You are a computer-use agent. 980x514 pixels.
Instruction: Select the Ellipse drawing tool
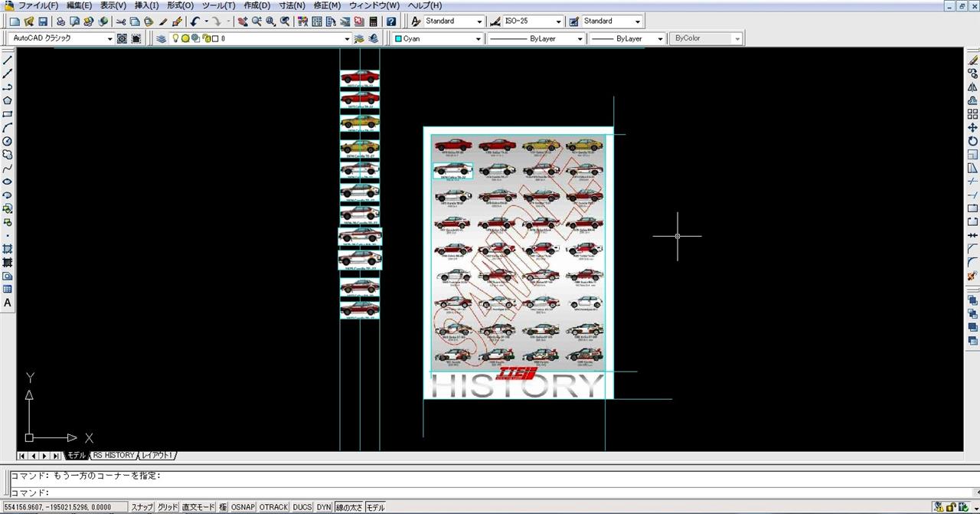click(8, 182)
